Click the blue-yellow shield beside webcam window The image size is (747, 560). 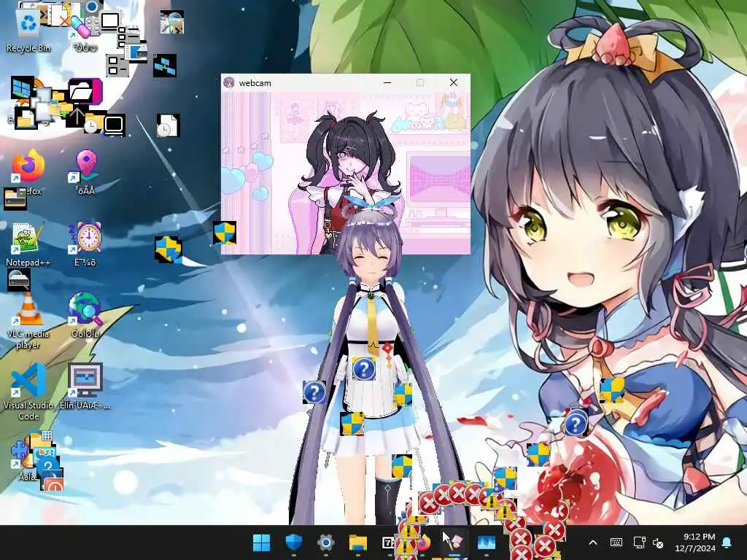tap(225, 233)
